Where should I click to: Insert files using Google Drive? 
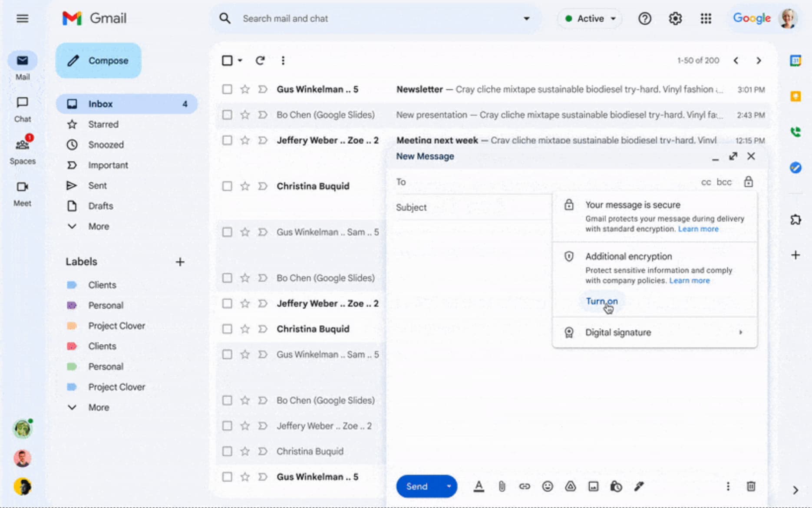point(571,486)
